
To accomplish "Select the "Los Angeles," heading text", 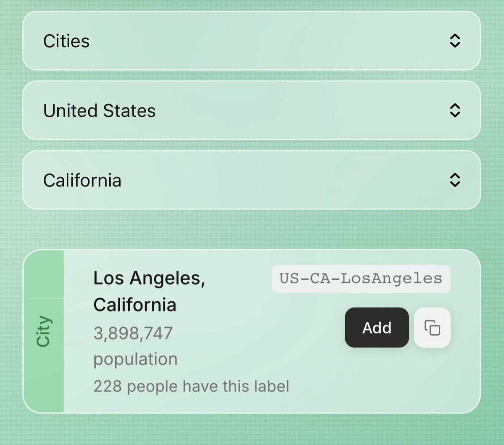I will 149,278.
